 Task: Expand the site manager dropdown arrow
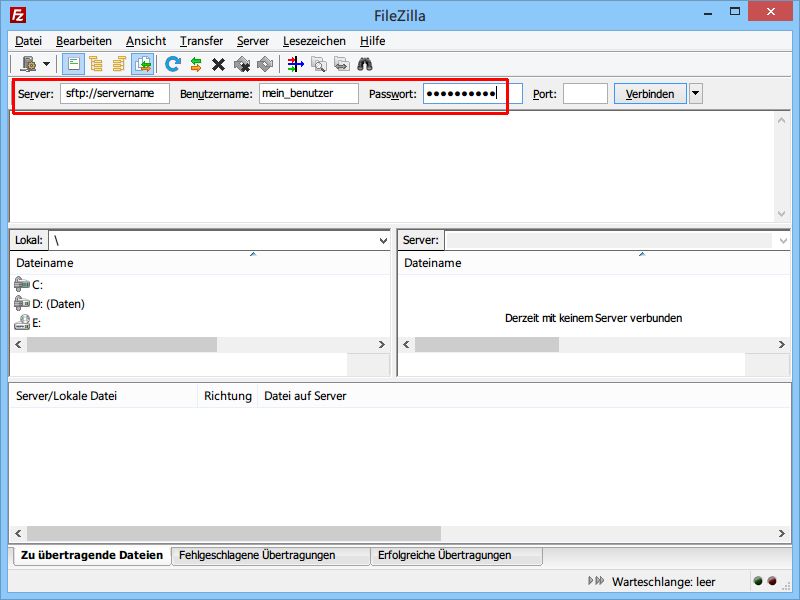[x=46, y=64]
